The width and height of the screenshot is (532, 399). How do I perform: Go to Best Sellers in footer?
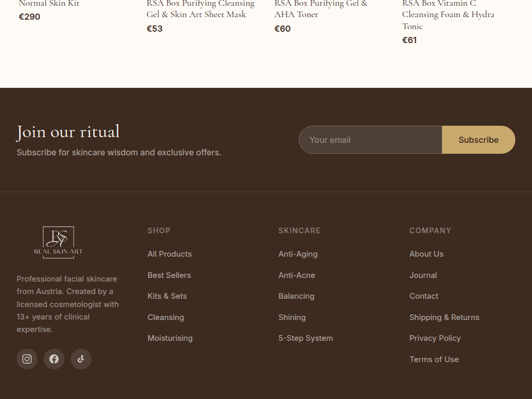pos(169,275)
